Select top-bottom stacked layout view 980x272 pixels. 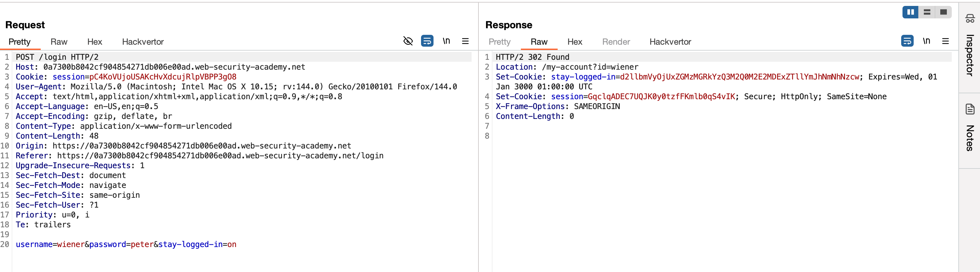coord(927,12)
